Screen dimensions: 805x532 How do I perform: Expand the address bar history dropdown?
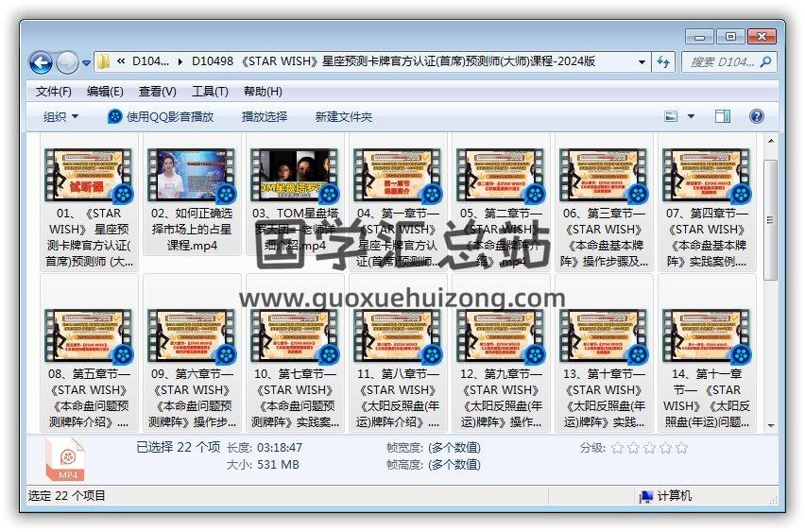coord(642,62)
